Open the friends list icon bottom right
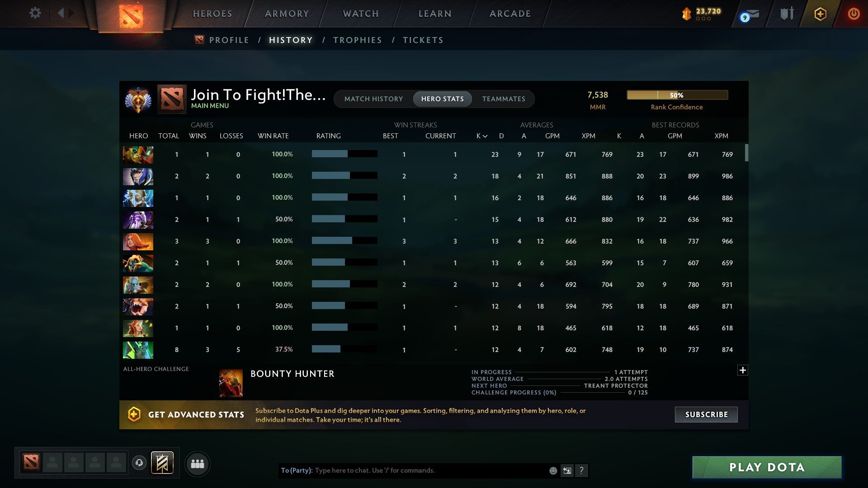Viewport: 868px width, 488px height. click(198, 463)
